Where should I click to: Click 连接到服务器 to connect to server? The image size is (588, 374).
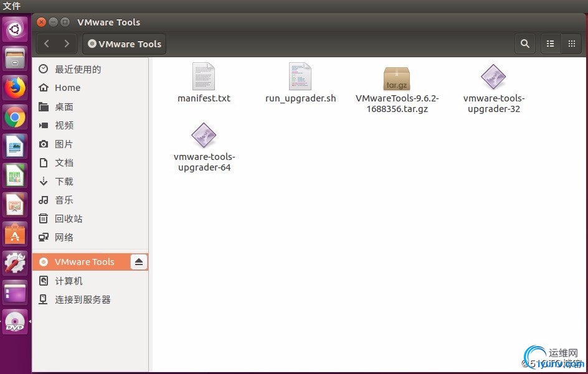pyautogui.click(x=90, y=299)
